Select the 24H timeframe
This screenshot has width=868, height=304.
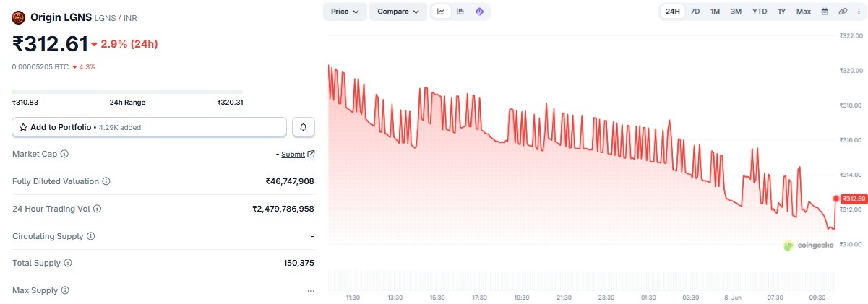click(x=672, y=12)
